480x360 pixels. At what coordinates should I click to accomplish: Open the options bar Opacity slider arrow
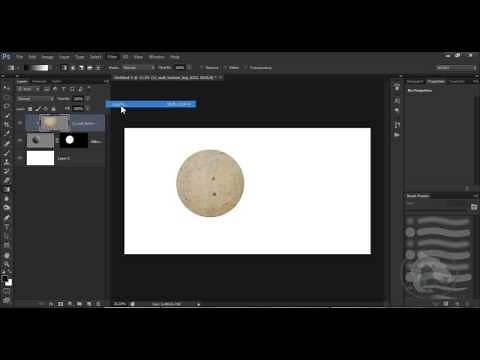189,68
